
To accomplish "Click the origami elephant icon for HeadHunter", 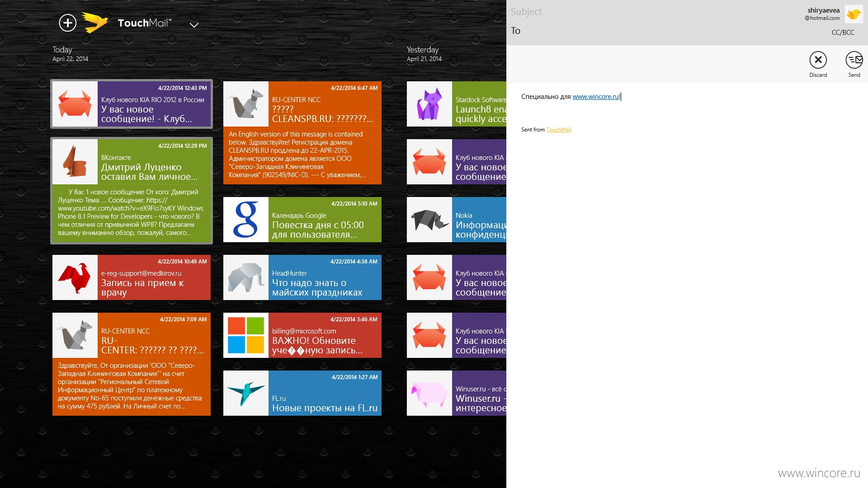I will (246, 277).
